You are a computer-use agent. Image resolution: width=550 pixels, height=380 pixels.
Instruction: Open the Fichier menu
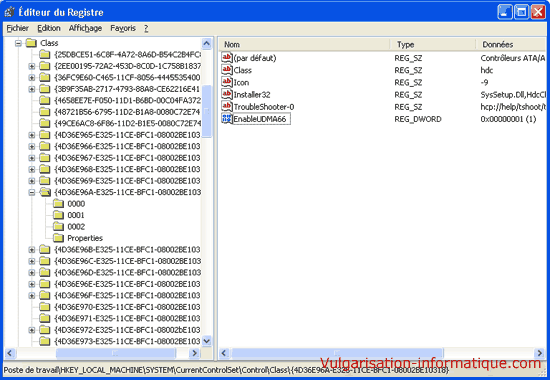18,28
